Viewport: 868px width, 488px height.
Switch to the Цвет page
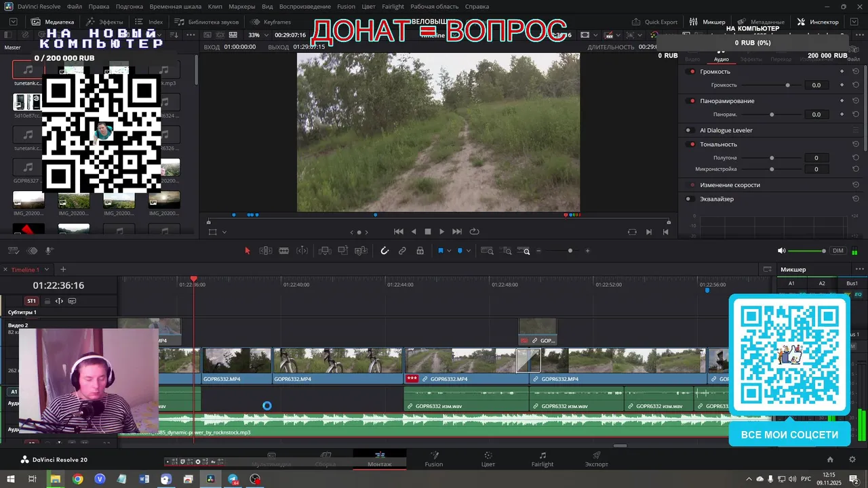(x=488, y=460)
